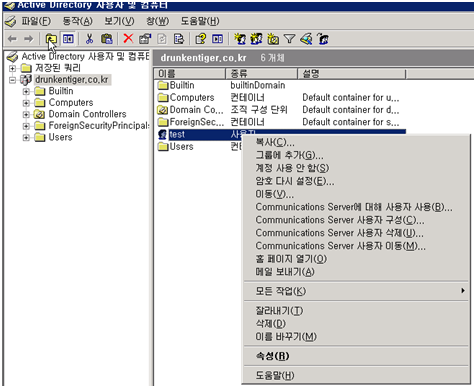Expand the Domain Controllers tree node
Viewport: 476px width, 388px height.
click(x=26, y=114)
